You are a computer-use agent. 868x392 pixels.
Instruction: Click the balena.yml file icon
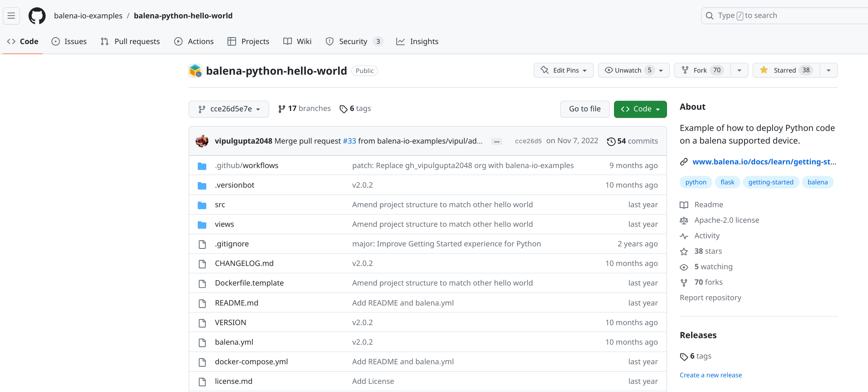point(202,343)
